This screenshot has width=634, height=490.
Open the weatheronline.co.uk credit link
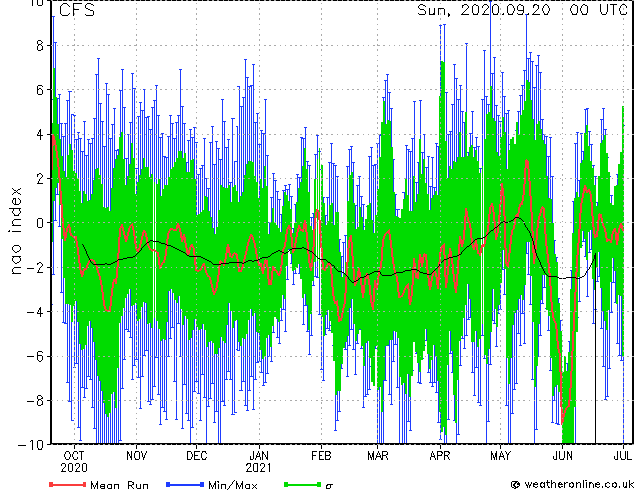(x=578, y=484)
